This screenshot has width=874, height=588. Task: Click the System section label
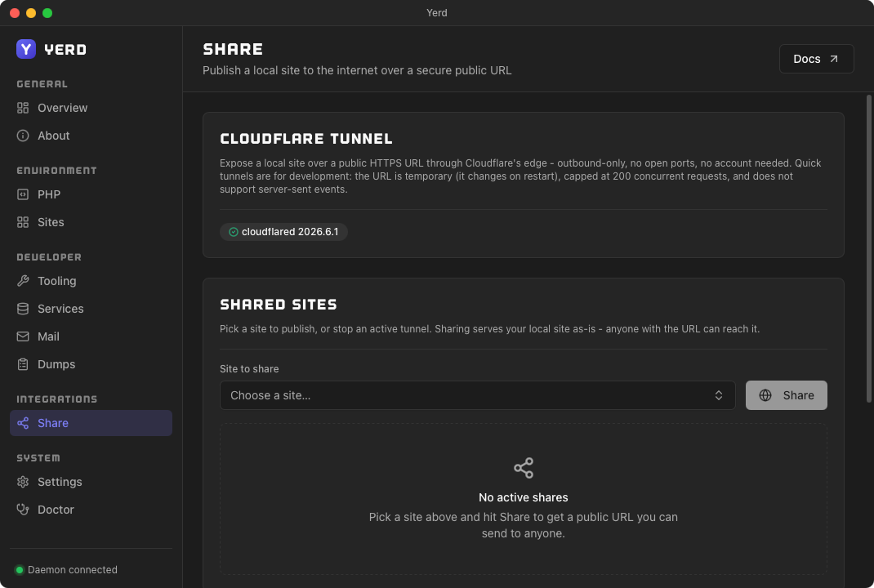pos(38,458)
